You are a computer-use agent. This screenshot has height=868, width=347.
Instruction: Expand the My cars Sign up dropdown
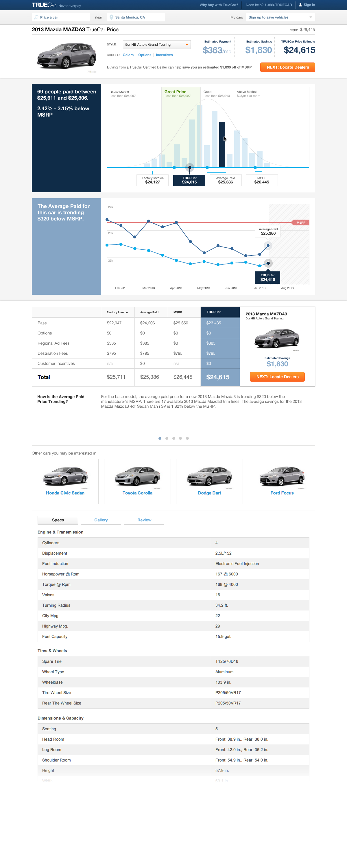(280, 17)
